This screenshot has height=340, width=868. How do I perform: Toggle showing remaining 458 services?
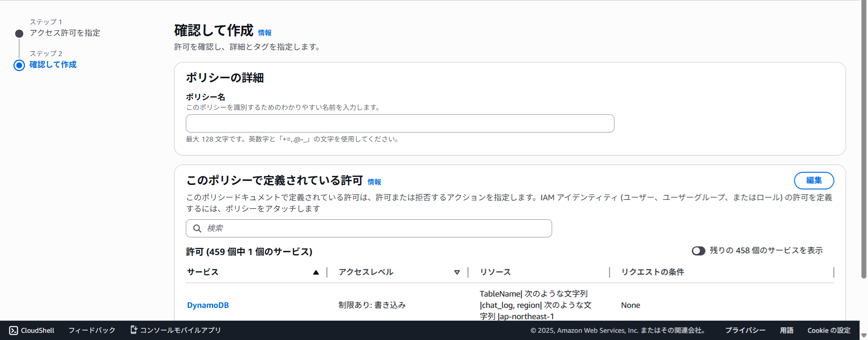pos(698,251)
